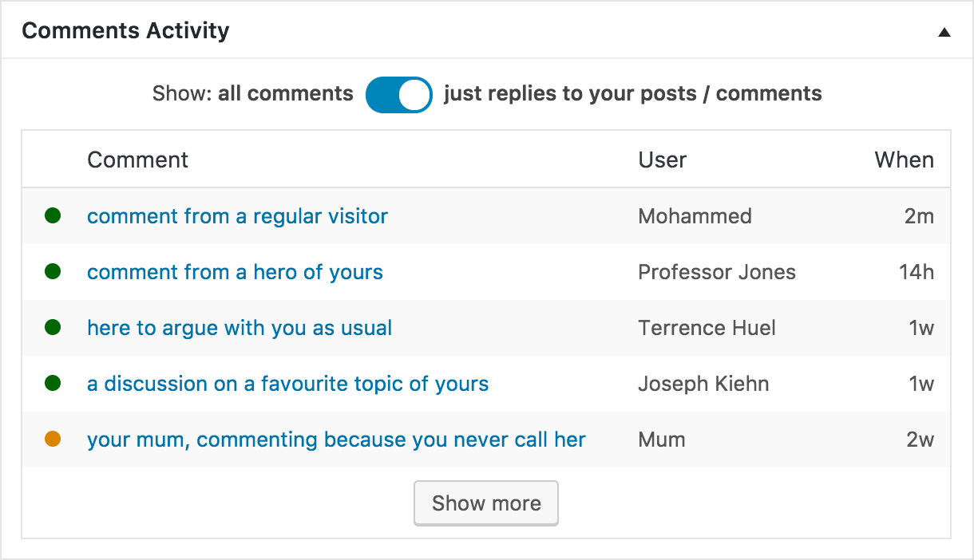Click the Comments Activity widget title
The width and height of the screenshot is (974, 560).
[125, 31]
